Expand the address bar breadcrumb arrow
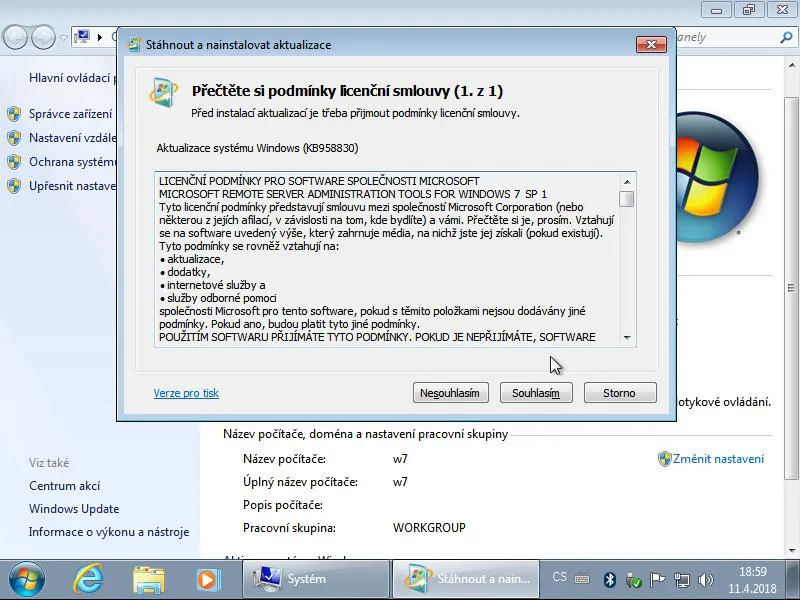 coord(100,37)
